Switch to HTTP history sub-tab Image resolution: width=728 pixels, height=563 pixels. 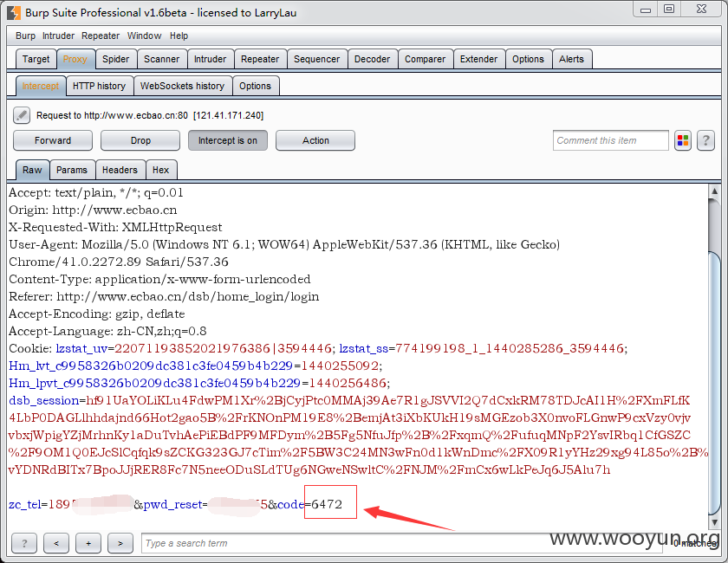pyautogui.click(x=100, y=86)
